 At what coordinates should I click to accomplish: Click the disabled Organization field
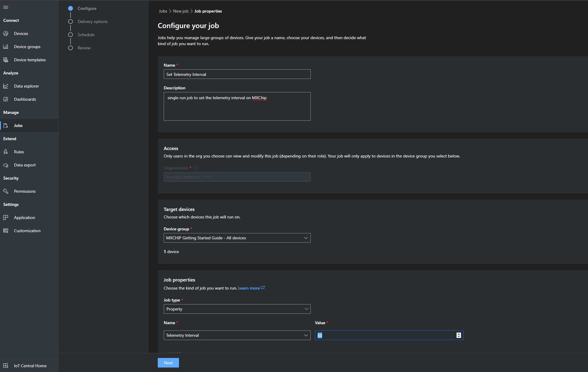237,177
